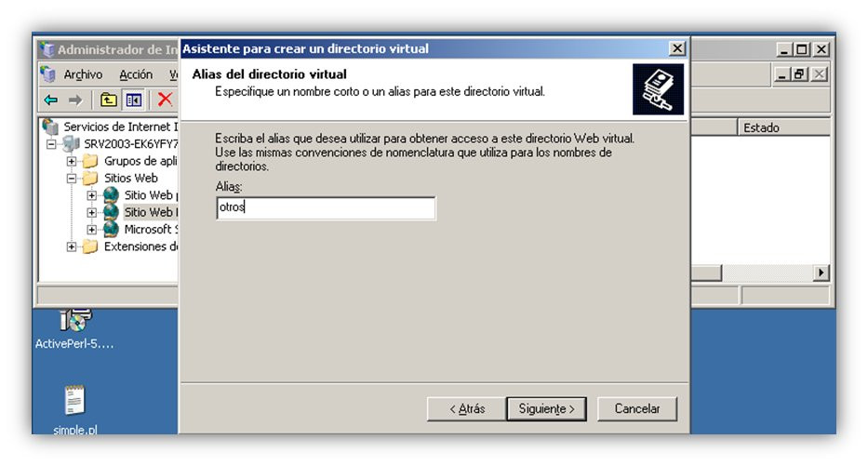
Task: Open the Archivo menu
Action: pos(83,74)
